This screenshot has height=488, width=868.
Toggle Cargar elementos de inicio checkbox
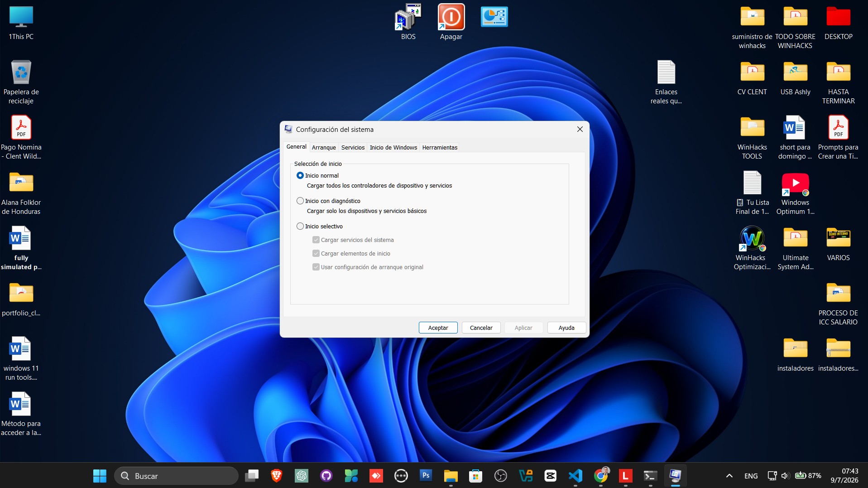tap(316, 253)
